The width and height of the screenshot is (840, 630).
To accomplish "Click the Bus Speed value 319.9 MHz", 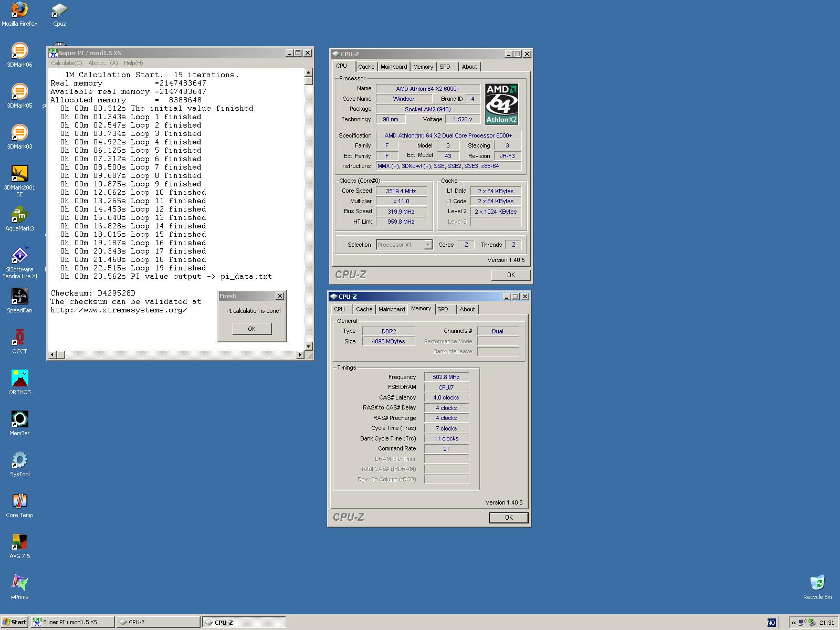I will click(x=401, y=212).
